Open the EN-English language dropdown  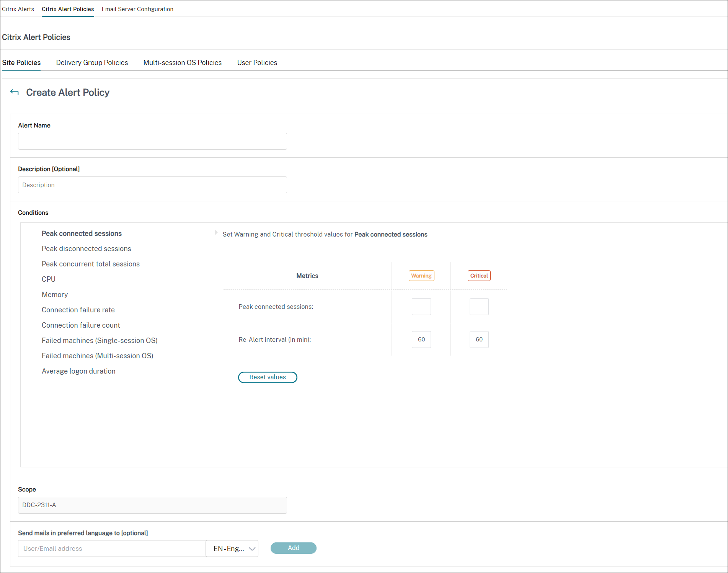tap(232, 549)
